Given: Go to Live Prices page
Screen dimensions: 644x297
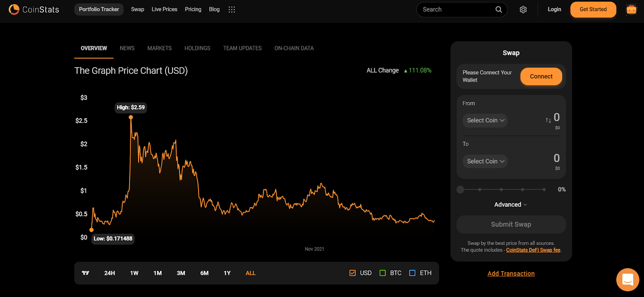Looking at the screenshot, I should (x=164, y=9).
